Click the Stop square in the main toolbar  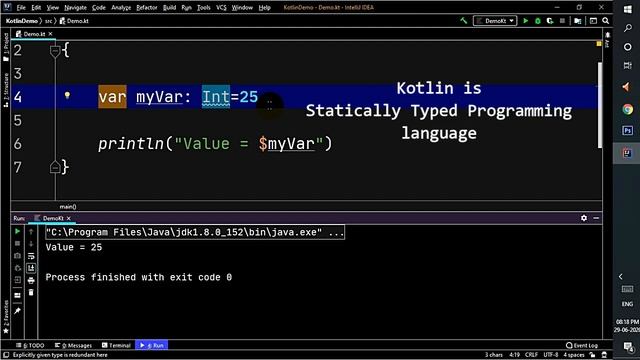pos(562,21)
